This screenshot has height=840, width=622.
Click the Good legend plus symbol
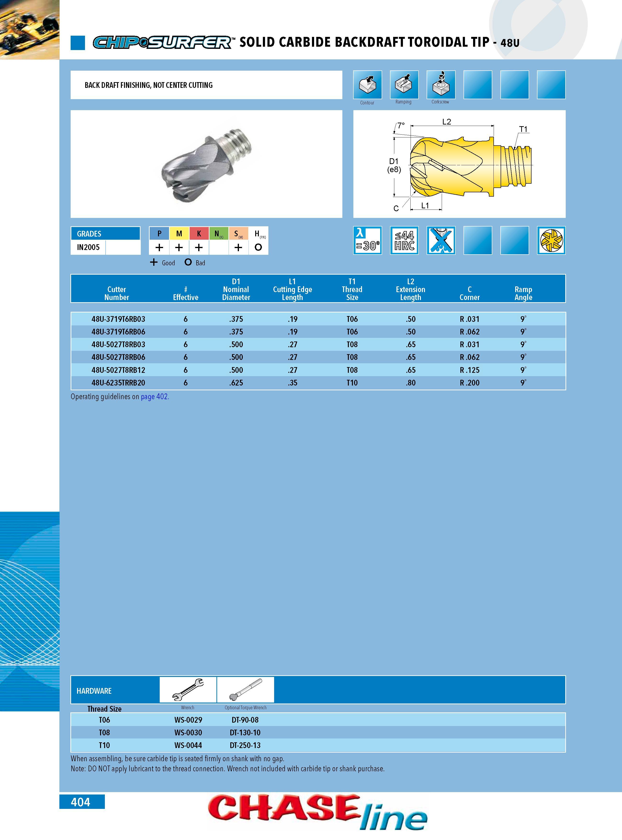[154, 262]
